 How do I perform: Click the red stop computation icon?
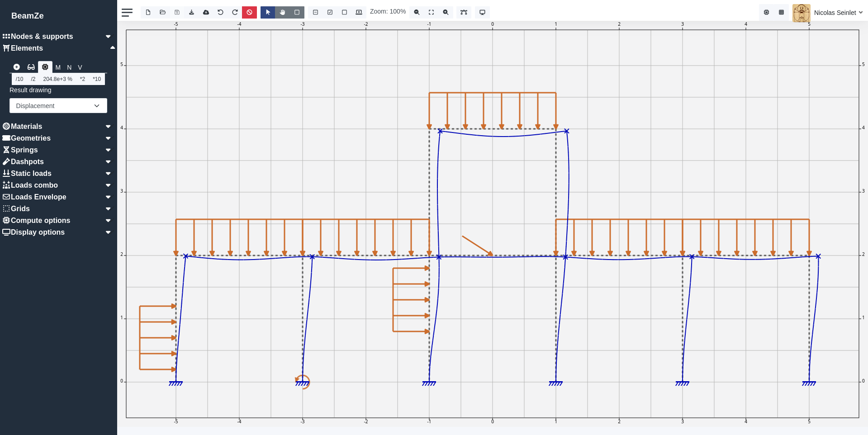[249, 12]
